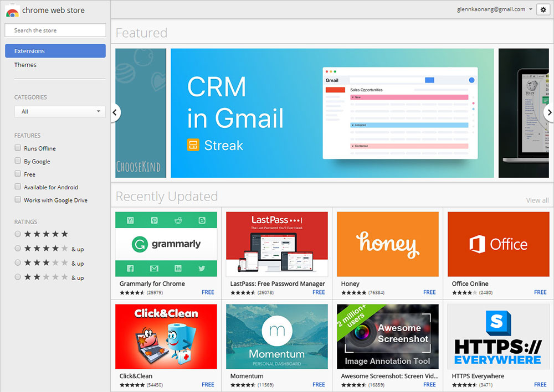Tick the Free feature checkbox
Screen dimensions: 554x392
pyautogui.click(x=18, y=173)
